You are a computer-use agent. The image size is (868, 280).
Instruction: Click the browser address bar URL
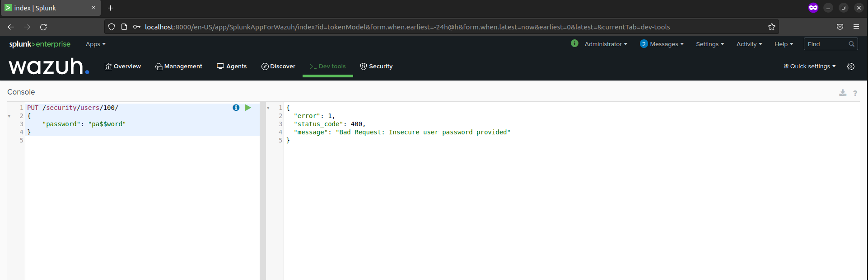pyautogui.click(x=407, y=27)
